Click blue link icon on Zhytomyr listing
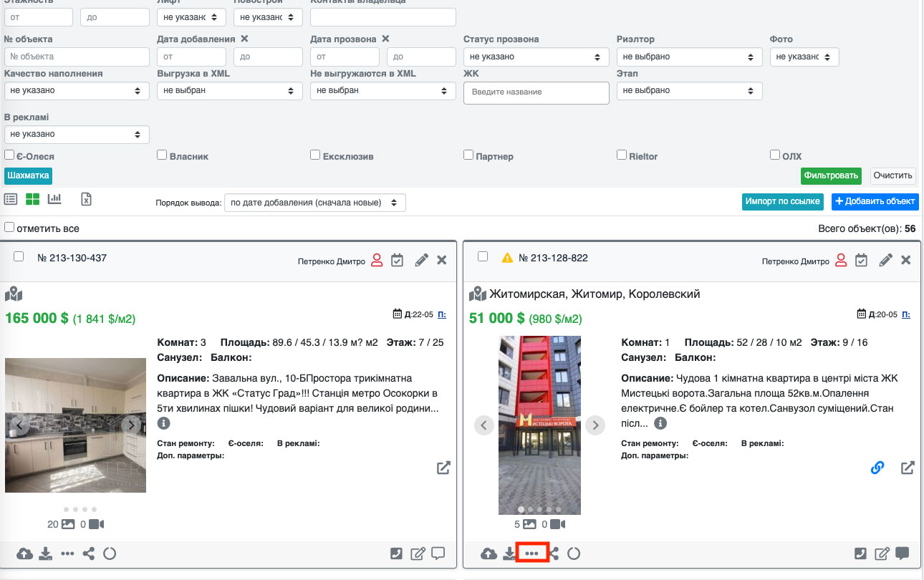 coord(877,468)
